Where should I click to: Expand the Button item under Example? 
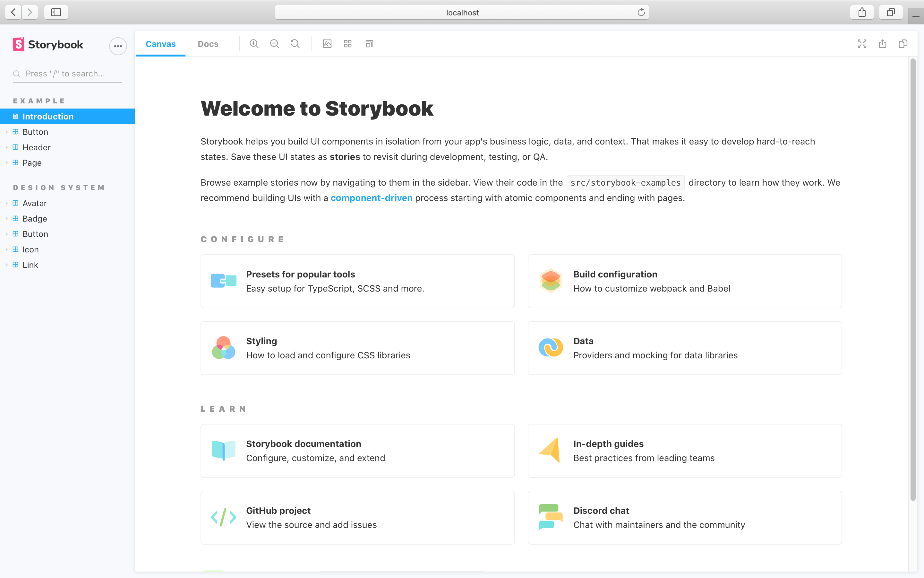(x=67, y=132)
